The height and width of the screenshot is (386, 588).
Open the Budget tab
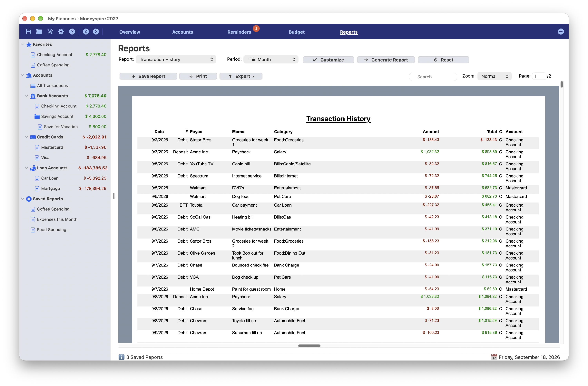point(297,32)
